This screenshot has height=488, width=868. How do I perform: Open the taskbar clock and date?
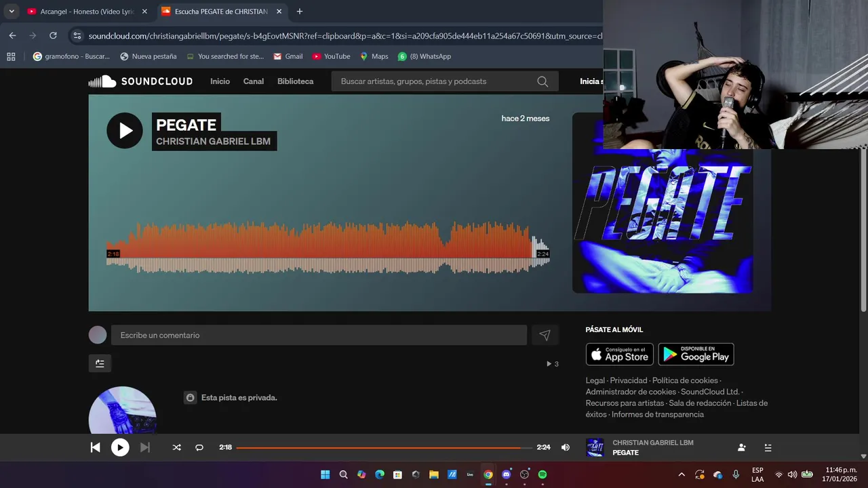pos(840,474)
